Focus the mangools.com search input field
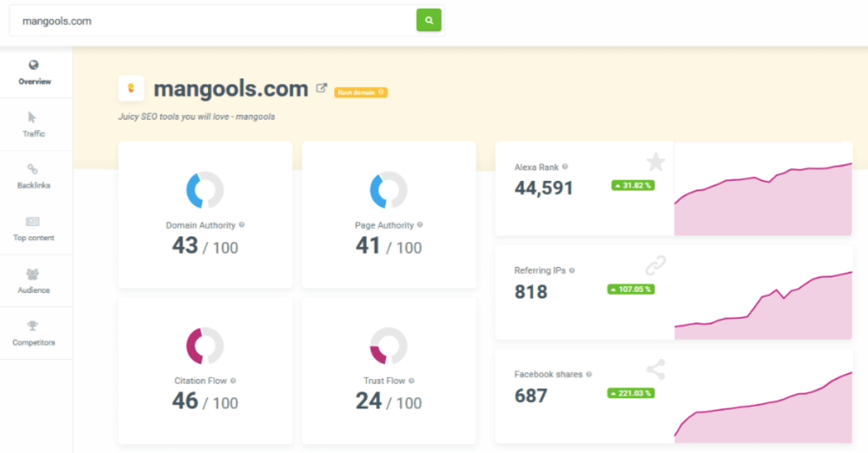 213,21
